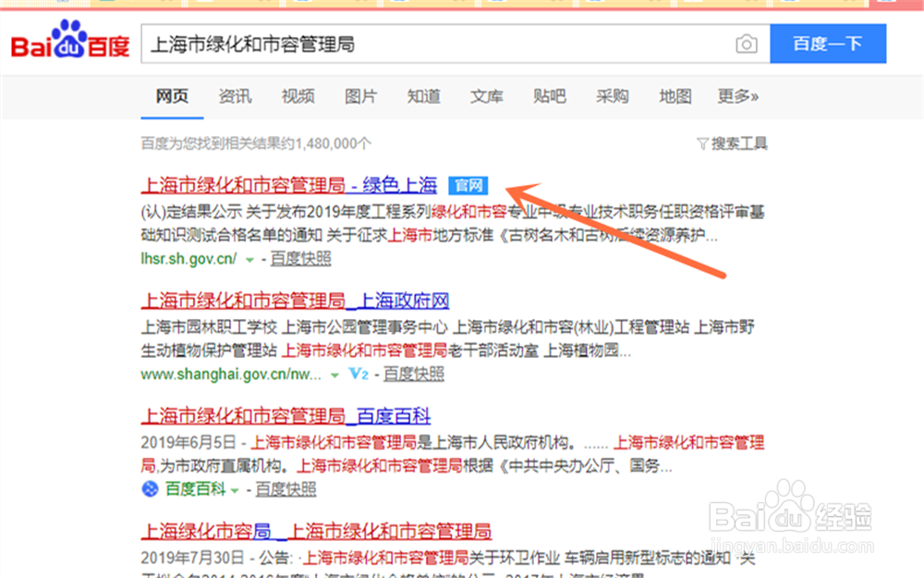
Task: Switch to 采购 tab
Action: point(613,96)
